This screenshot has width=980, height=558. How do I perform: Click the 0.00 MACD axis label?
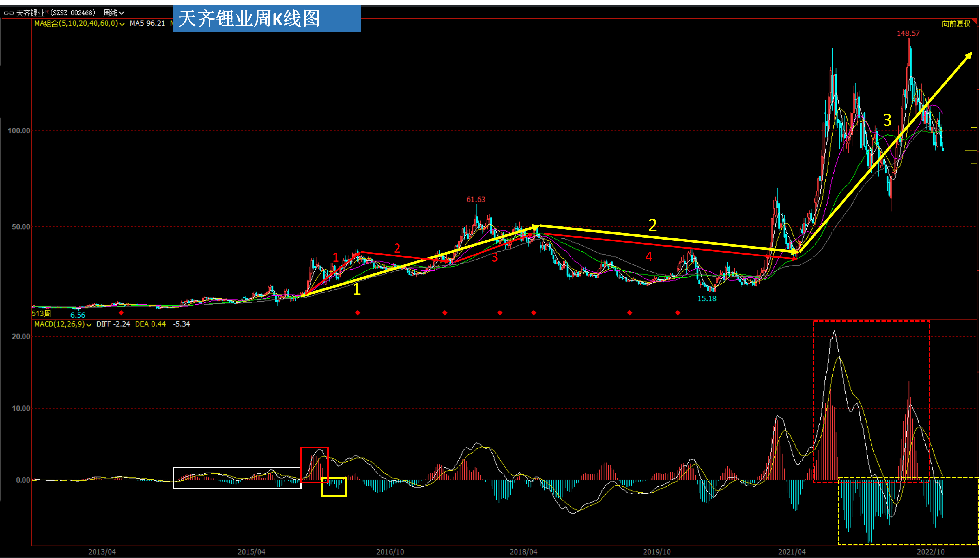click(23, 480)
